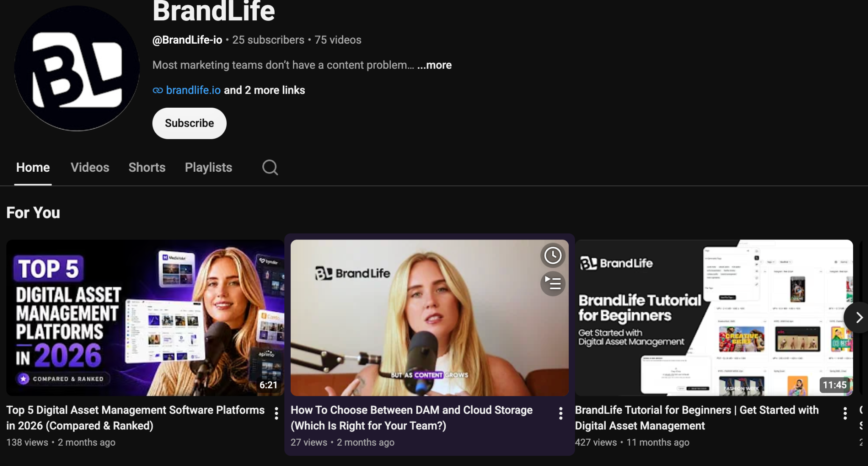
Task: Click title 'Top 5 Digital Asset Management Software Platforms'
Action: 136,418
